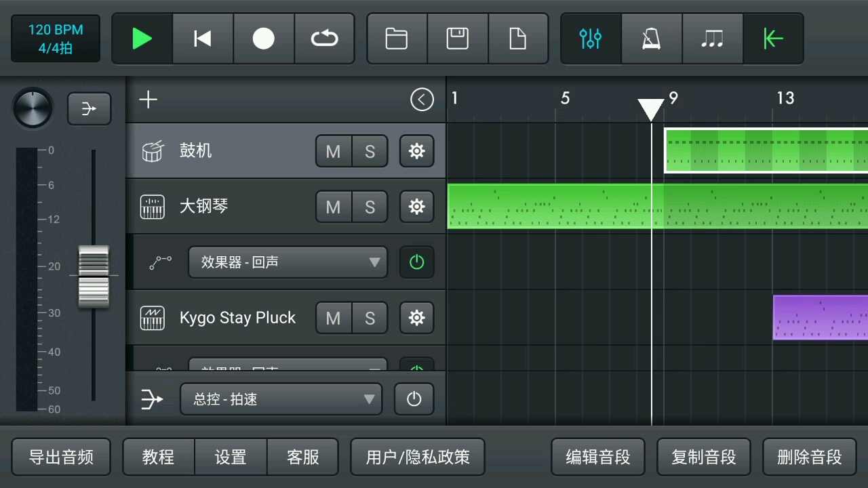Toggle the master automation power button
The width and height of the screenshot is (868, 488).
[414, 399]
